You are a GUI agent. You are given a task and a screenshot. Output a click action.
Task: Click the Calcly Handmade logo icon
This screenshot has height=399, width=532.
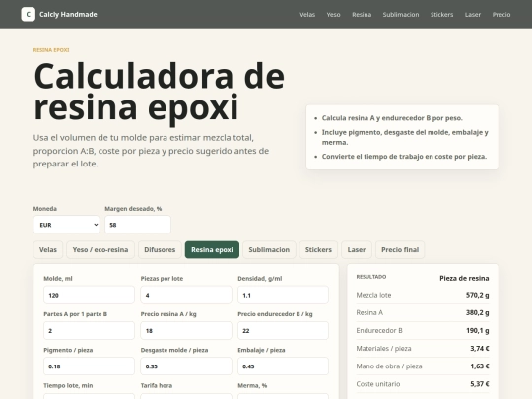pos(28,14)
